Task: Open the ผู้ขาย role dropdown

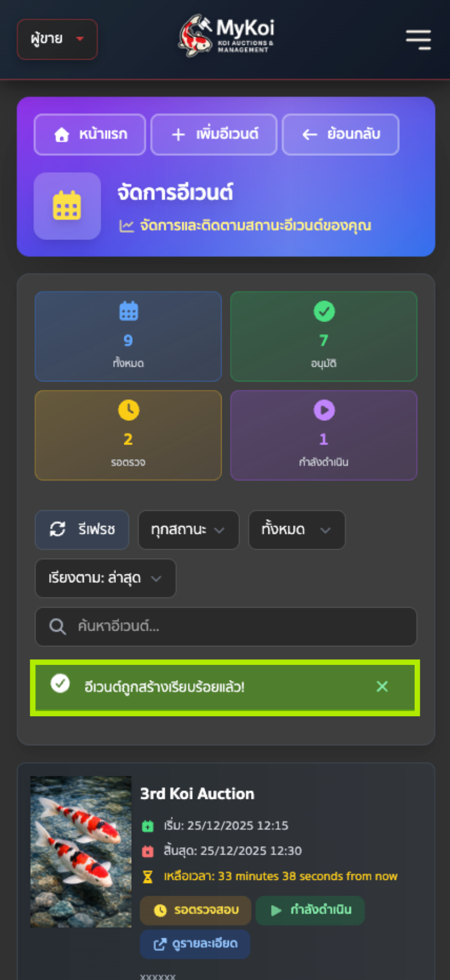Action: coord(57,39)
